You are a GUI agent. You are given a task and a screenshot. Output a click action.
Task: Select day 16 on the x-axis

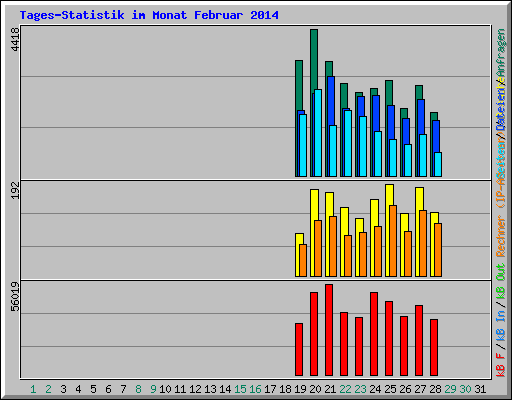tap(255, 389)
